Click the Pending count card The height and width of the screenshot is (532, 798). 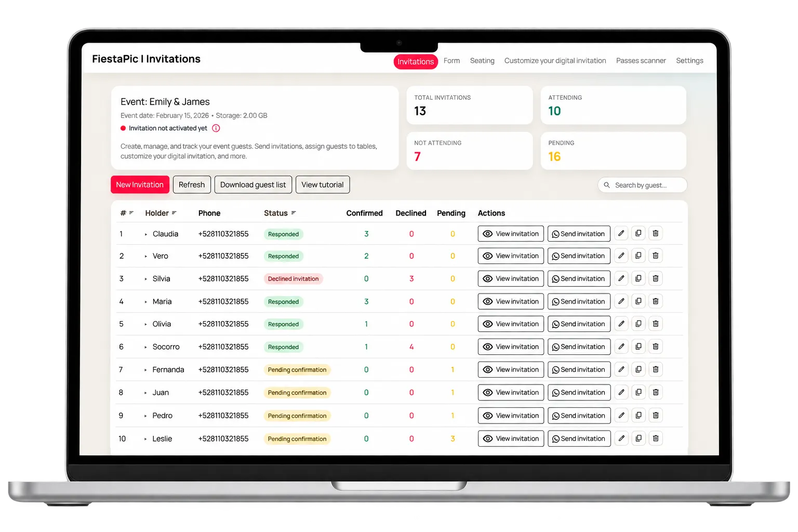[x=614, y=151]
